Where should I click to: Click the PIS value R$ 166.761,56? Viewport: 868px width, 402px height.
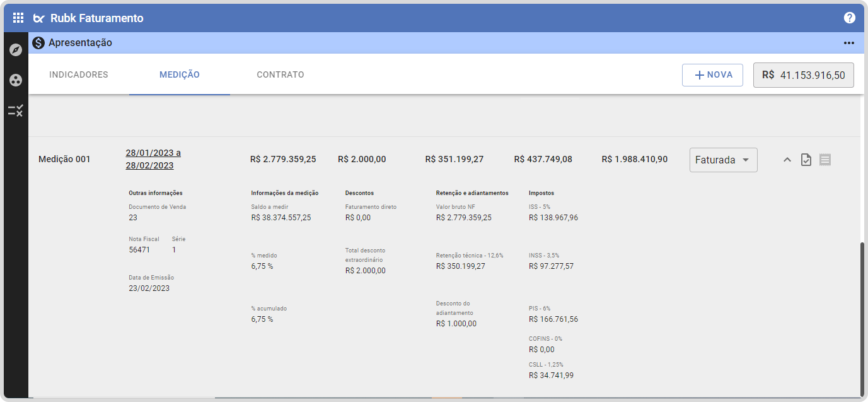(x=553, y=319)
